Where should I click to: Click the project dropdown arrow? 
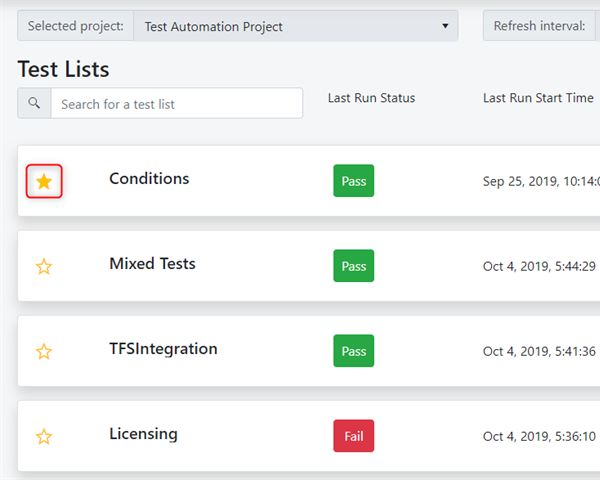[445, 26]
